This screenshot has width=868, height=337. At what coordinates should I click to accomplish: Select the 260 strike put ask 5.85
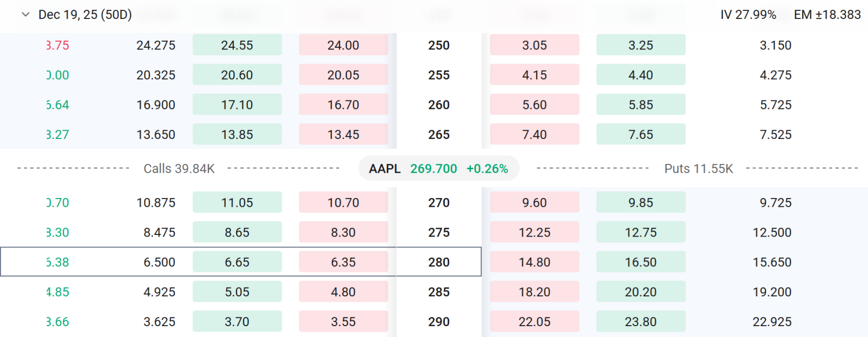(x=641, y=105)
